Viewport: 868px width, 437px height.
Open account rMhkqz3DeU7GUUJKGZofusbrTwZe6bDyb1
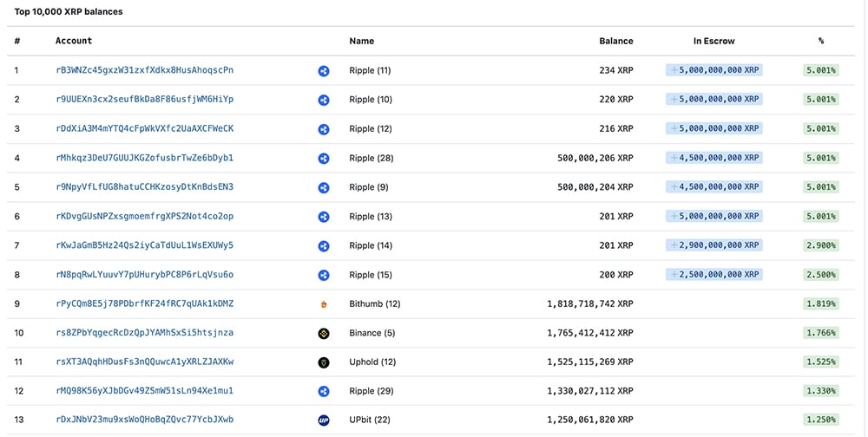tap(144, 158)
